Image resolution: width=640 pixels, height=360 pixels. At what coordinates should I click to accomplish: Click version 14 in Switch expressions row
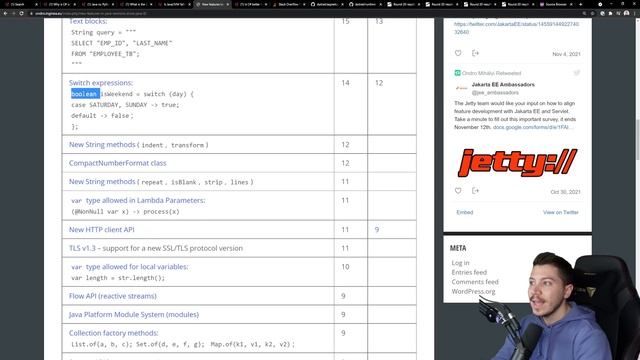[345, 83]
